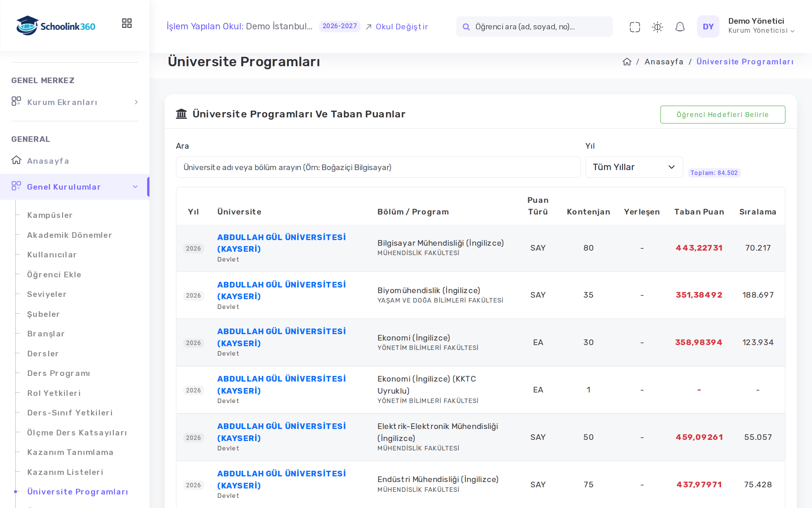Open notifications bell
Viewport: 812px width, 508px height.
tap(680, 27)
